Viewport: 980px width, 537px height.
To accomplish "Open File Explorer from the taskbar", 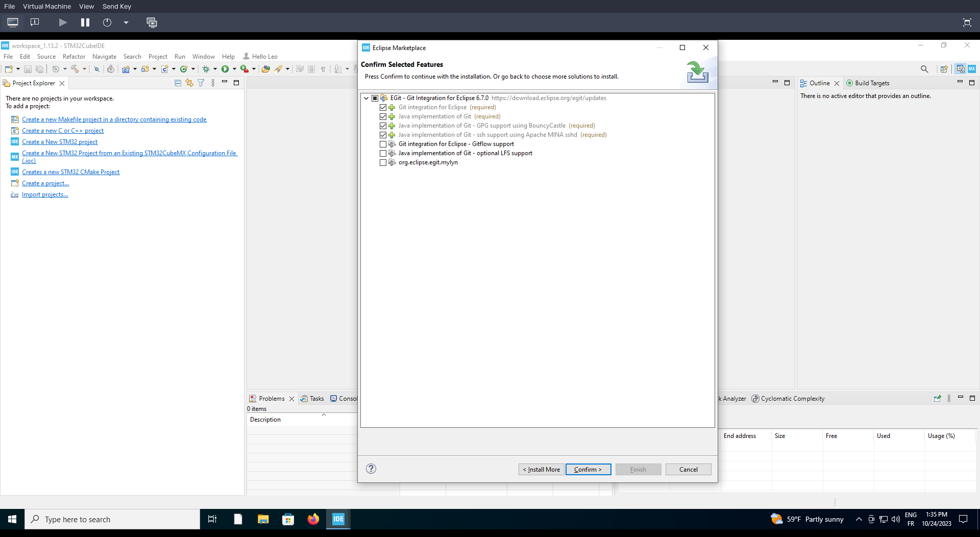I will (263, 519).
